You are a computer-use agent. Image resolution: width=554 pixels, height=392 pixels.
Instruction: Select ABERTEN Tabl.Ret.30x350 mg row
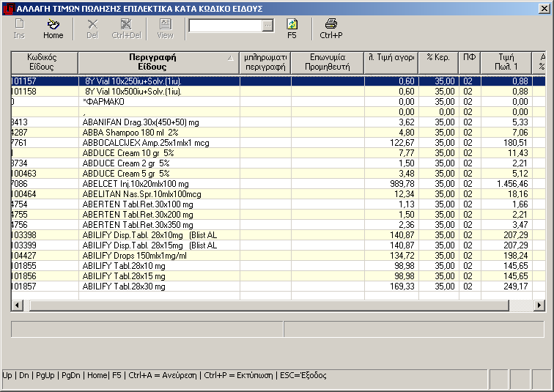coord(278,225)
